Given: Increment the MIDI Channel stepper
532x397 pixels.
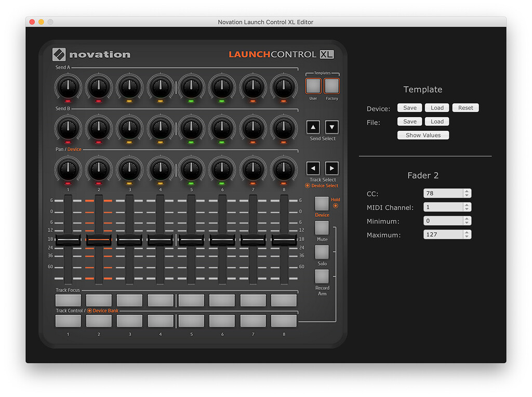Looking at the screenshot, I should (x=467, y=205).
